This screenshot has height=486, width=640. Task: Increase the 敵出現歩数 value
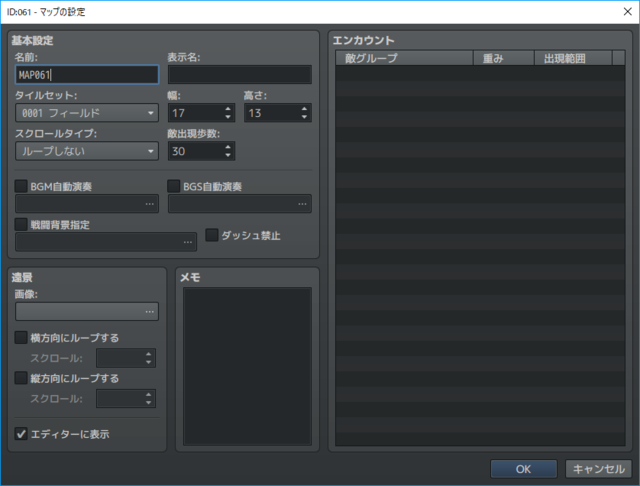coord(228,147)
